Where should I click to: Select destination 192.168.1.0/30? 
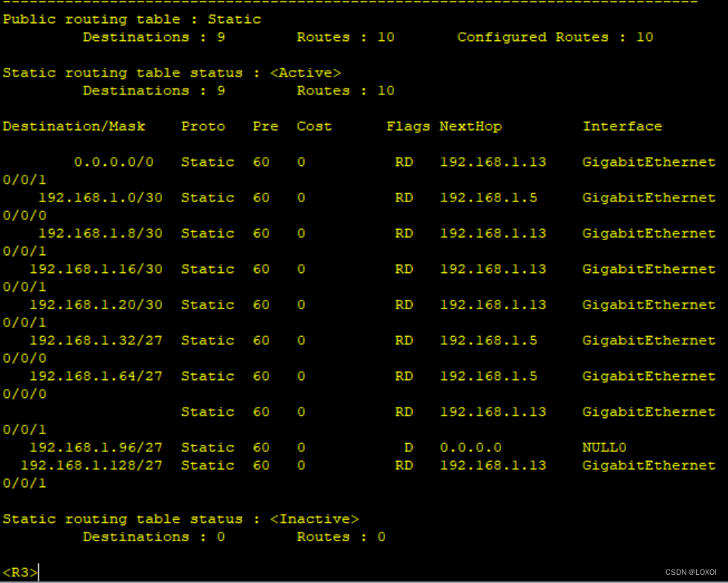(100, 198)
